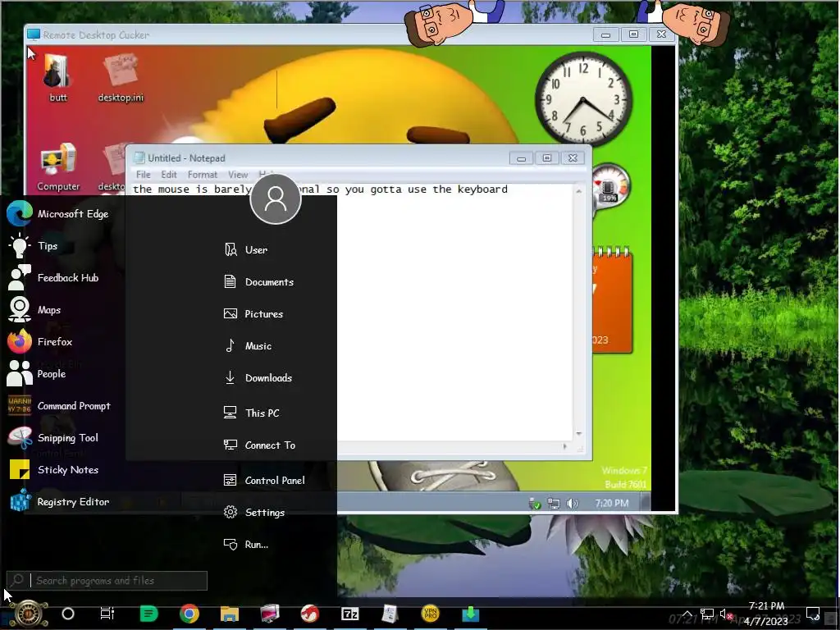
Task: Select the butt icon on remote desktop
Action: click(x=57, y=78)
